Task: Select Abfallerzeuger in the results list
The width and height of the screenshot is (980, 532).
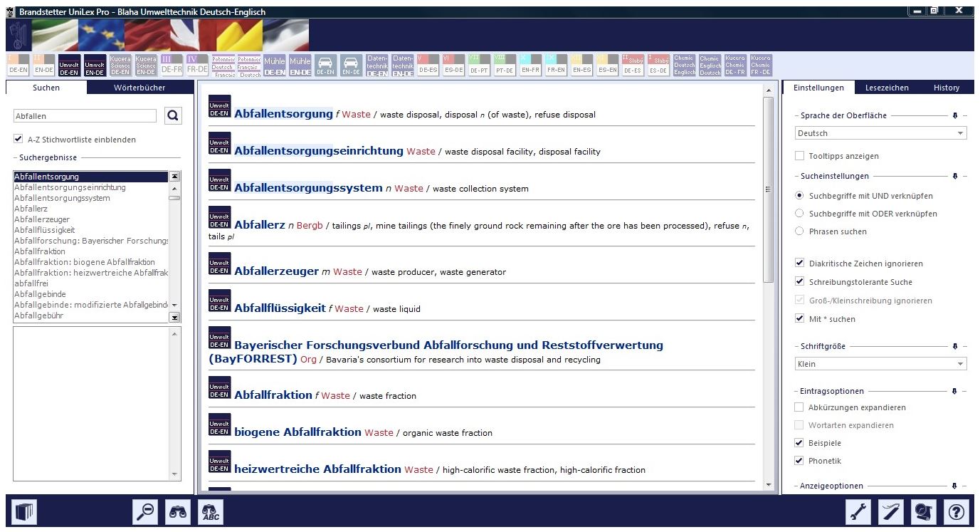Action: [x=41, y=219]
